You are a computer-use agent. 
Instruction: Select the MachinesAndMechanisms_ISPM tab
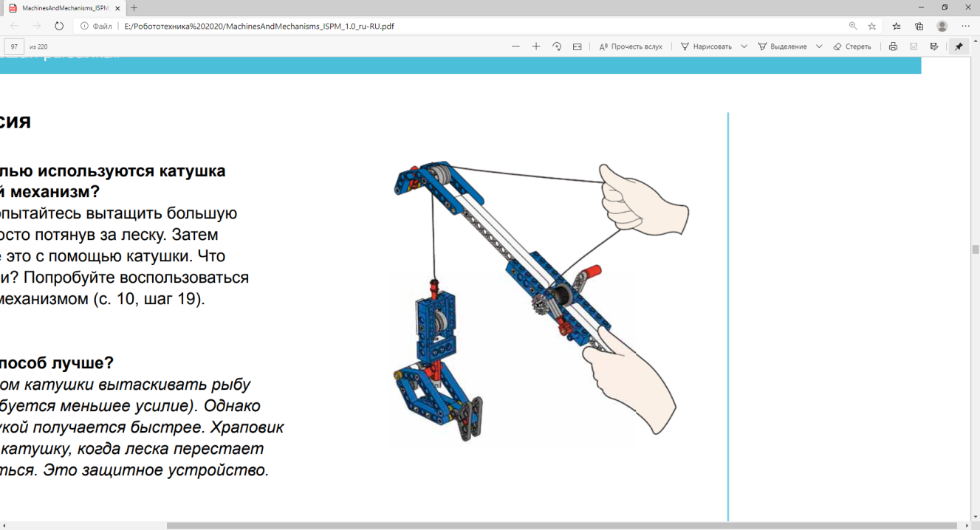(65, 7)
